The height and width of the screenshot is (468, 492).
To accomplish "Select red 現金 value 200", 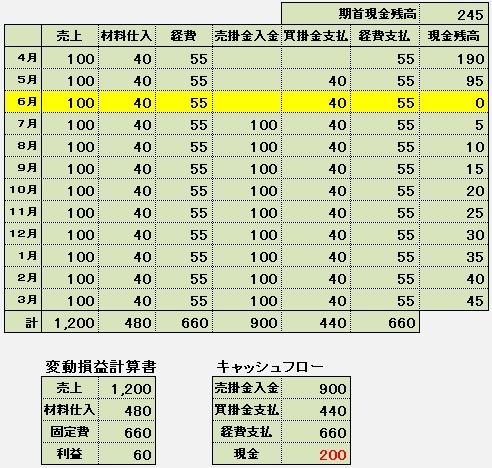I will [x=316, y=454].
